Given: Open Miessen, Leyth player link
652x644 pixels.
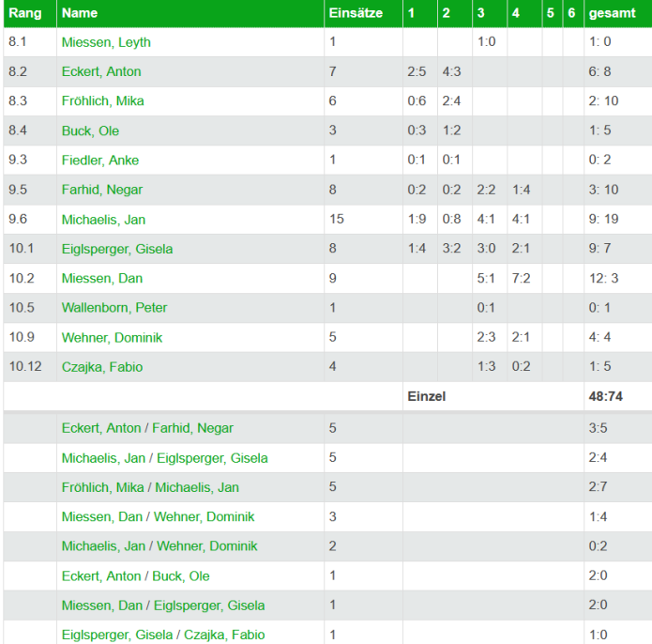Looking at the screenshot, I should click(106, 42).
